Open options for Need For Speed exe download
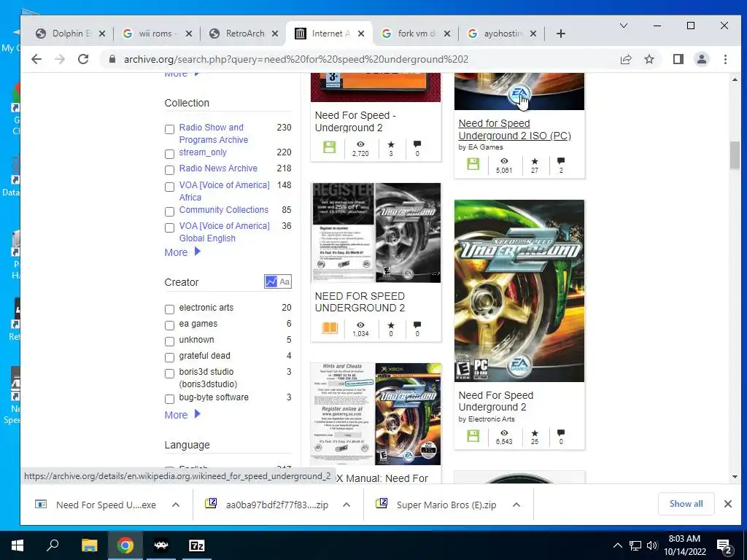The width and height of the screenshot is (747, 560). point(176,505)
